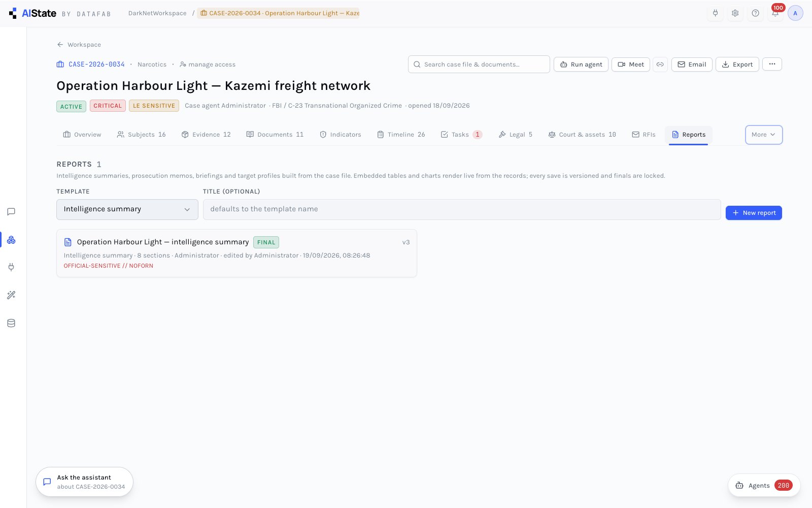Viewport: 812px width, 508px height.
Task: Click DarkNetWorkspace breadcrumb
Action: click(x=157, y=13)
